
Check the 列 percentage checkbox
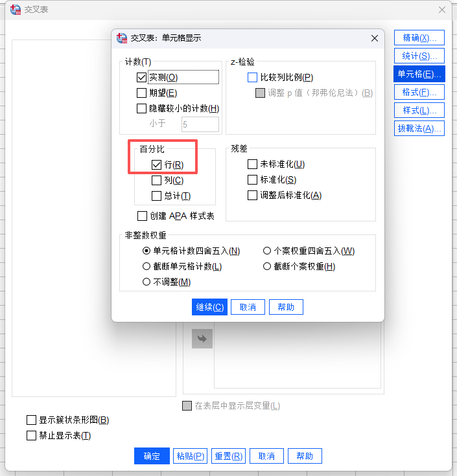tap(156, 180)
